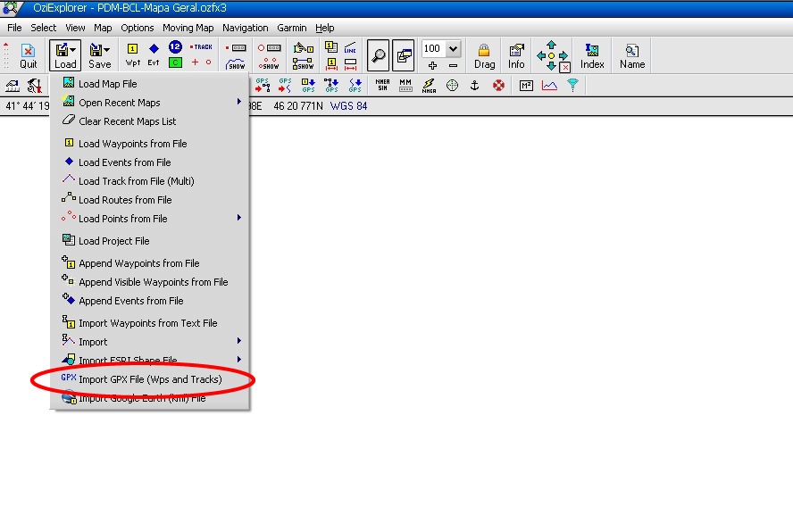
Task: Click the magnifying glass zoom window icon
Action: tap(378, 55)
